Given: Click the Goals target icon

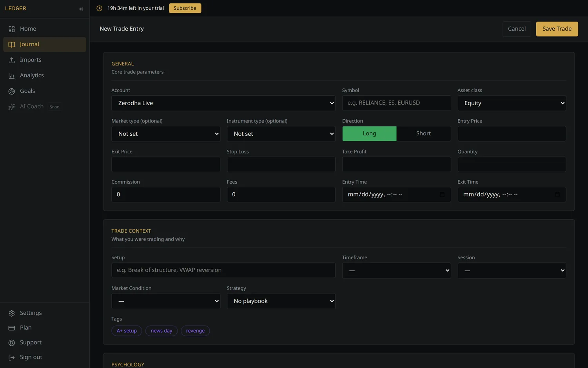Looking at the screenshot, I should click(x=12, y=91).
